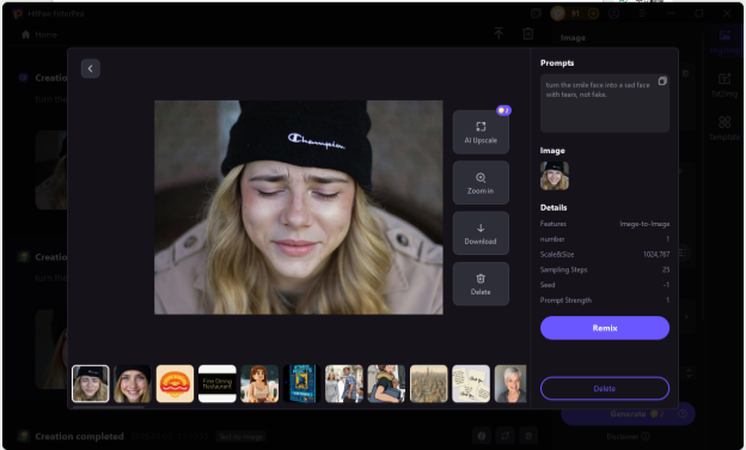
Task: Click the credit badge on AI Upscale
Action: [x=503, y=110]
